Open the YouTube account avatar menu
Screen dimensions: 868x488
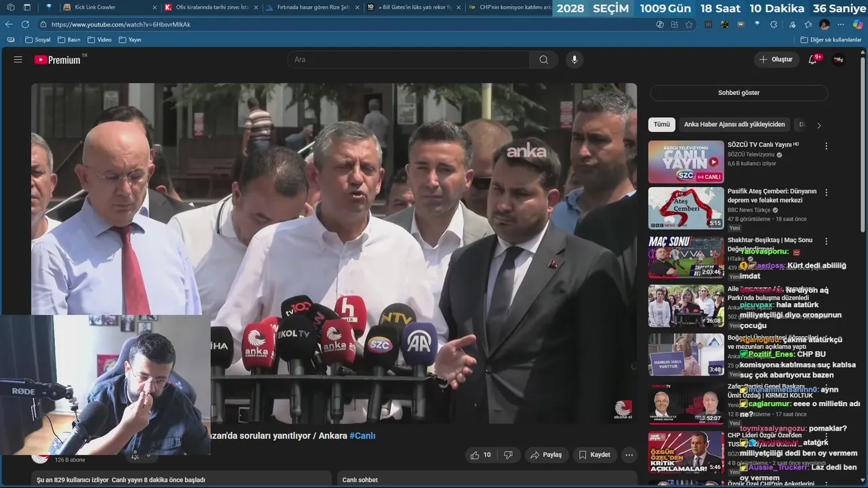pos(839,60)
